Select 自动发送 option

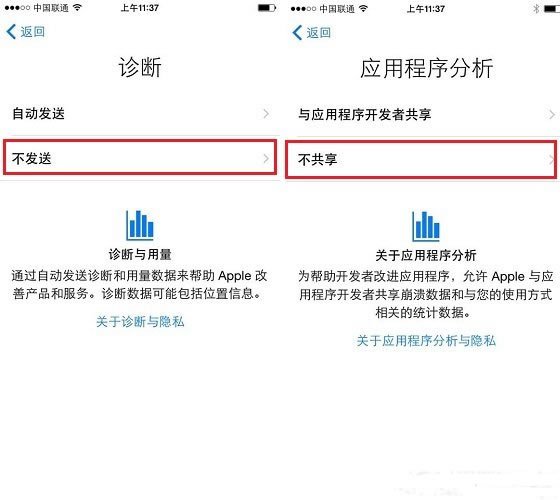tap(140, 114)
